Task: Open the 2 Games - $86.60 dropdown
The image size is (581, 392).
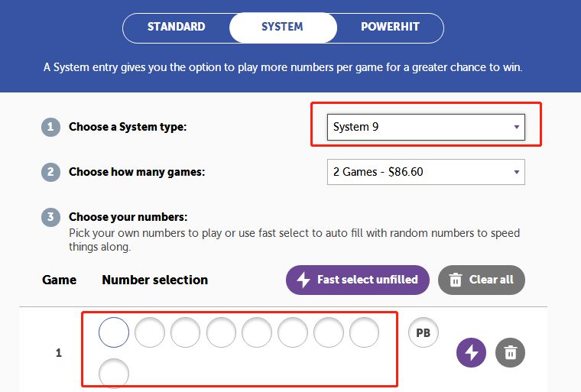Action: click(426, 172)
